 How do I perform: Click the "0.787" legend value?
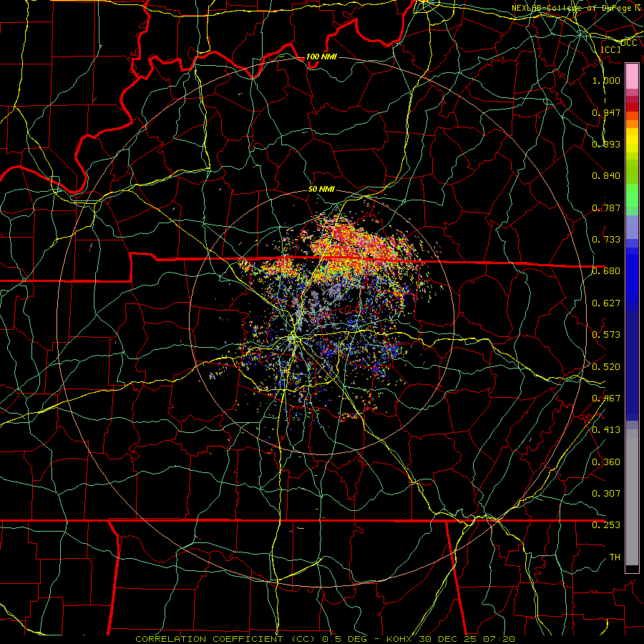tap(606, 208)
